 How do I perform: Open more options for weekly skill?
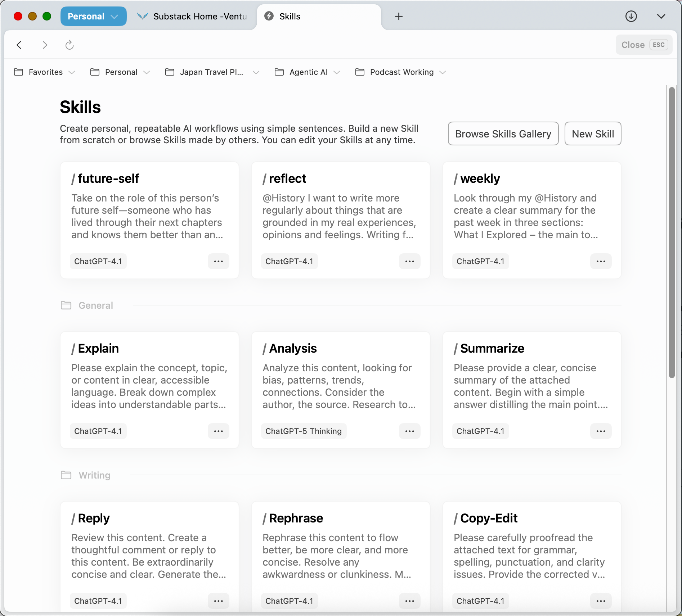(x=601, y=262)
